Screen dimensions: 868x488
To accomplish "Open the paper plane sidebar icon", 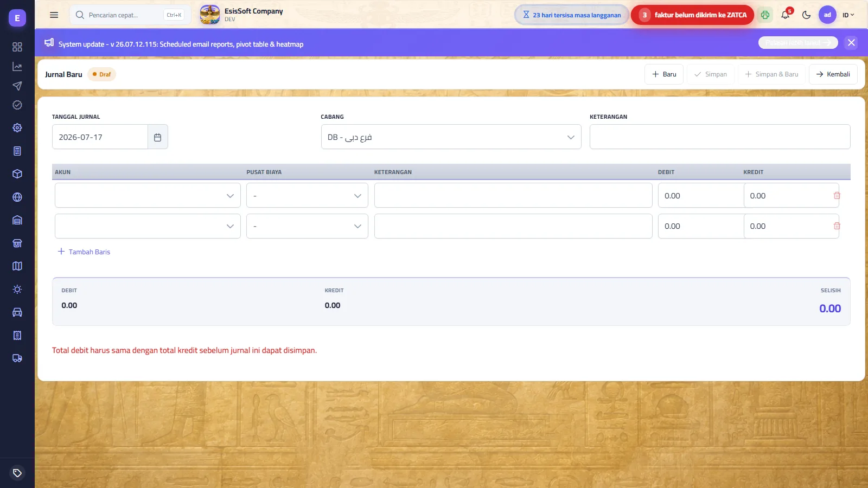I will (x=17, y=86).
